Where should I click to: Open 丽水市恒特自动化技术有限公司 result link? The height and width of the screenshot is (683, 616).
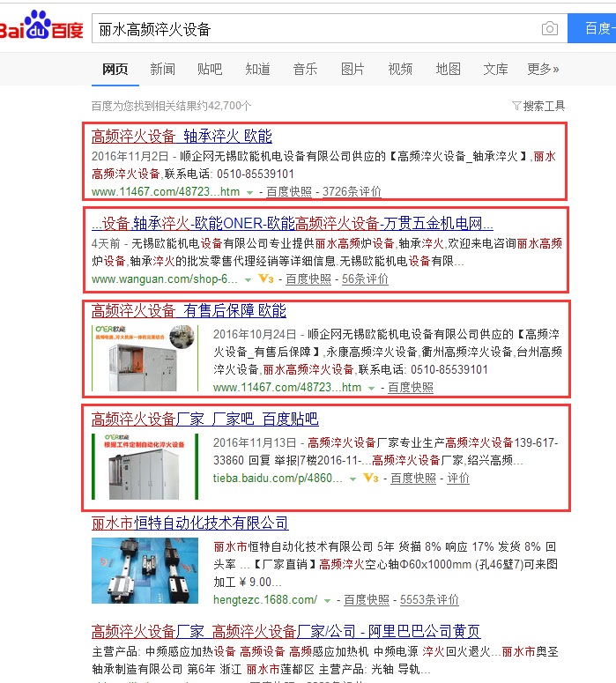189,523
